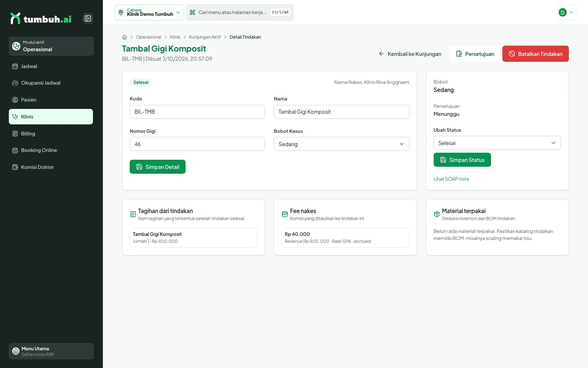
Task: Select the Billing sidebar icon
Action: pos(15,134)
